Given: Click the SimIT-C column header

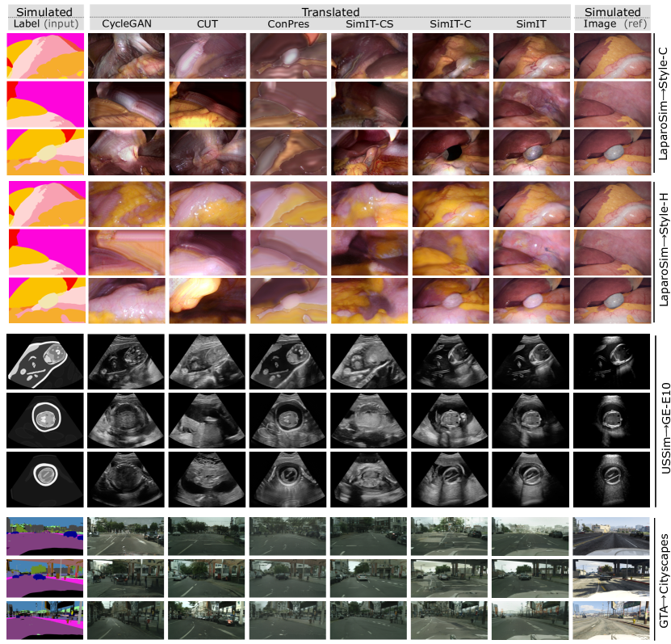Looking at the screenshot, I should 451,24.
